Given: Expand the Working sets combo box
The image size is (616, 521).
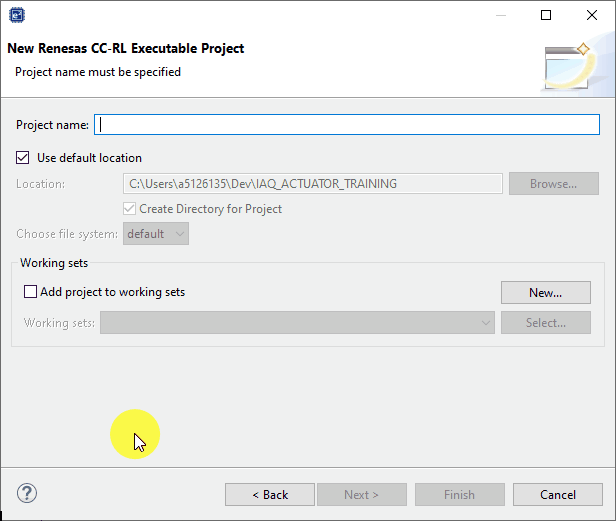Looking at the screenshot, I should [x=297, y=323].
